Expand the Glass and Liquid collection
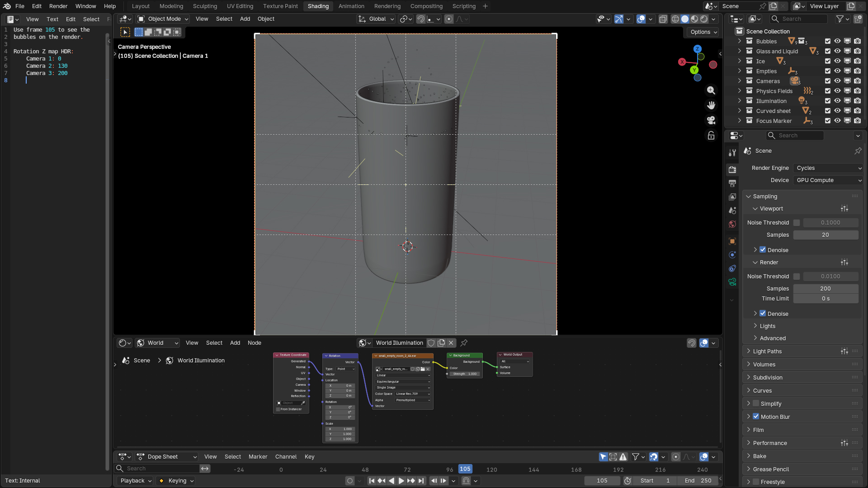 (x=740, y=51)
